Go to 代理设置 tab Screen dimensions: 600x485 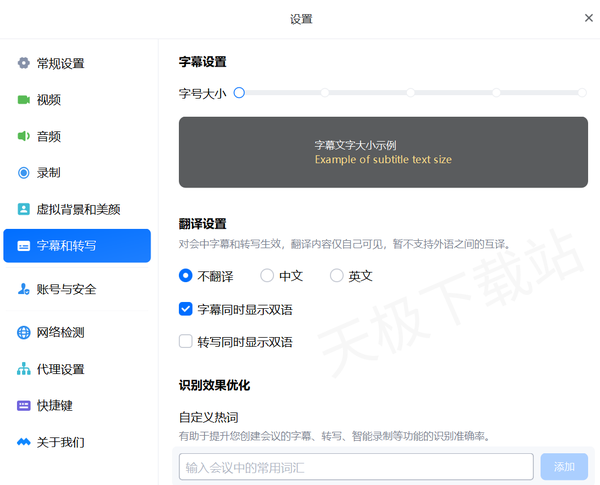[77, 369]
